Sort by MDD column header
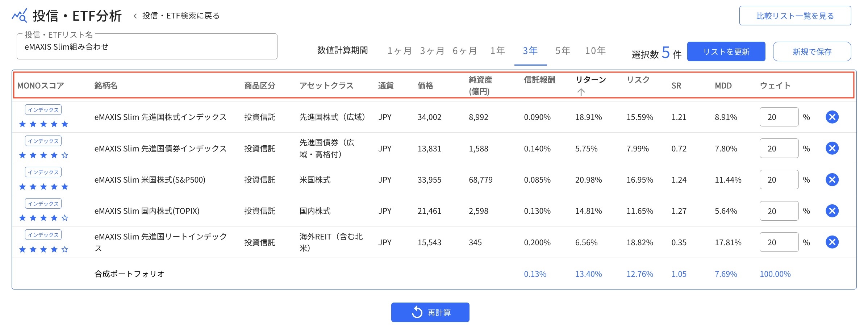 (x=723, y=86)
